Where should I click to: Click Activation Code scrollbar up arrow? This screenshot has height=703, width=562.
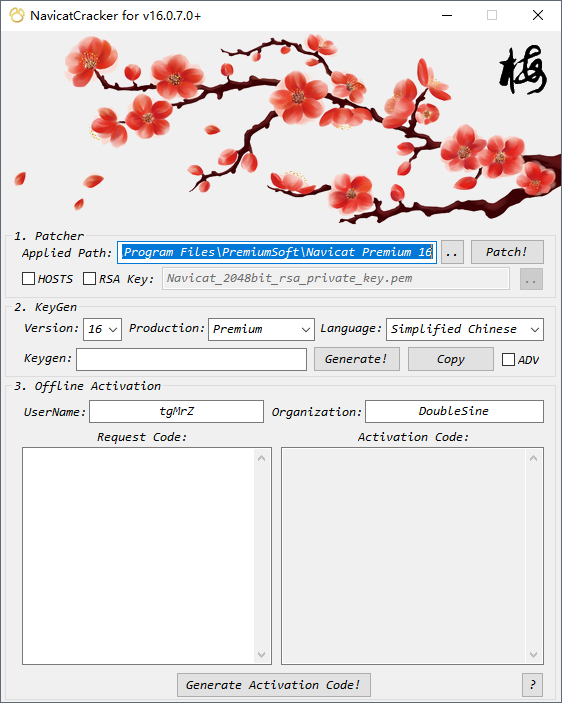point(533,458)
